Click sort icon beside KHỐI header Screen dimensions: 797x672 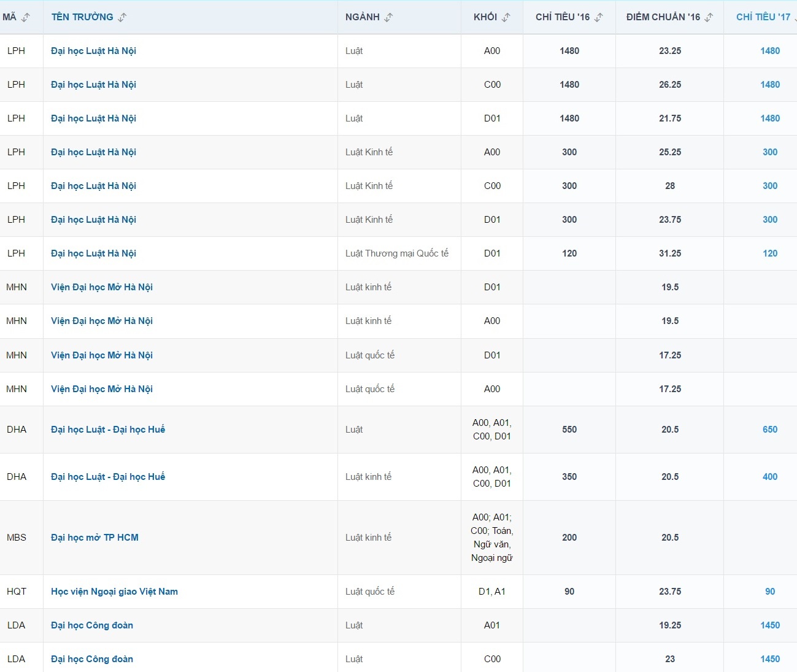click(x=506, y=17)
